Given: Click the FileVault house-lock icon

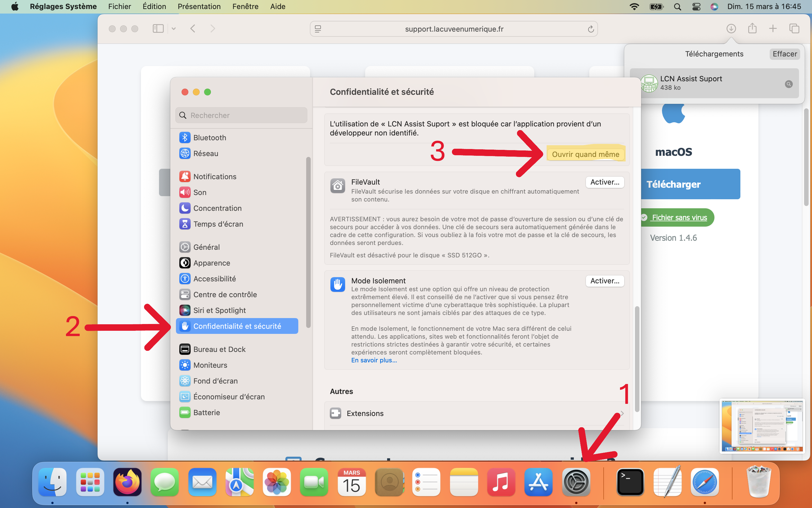Looking at the screenshot, I should point(337,186).
